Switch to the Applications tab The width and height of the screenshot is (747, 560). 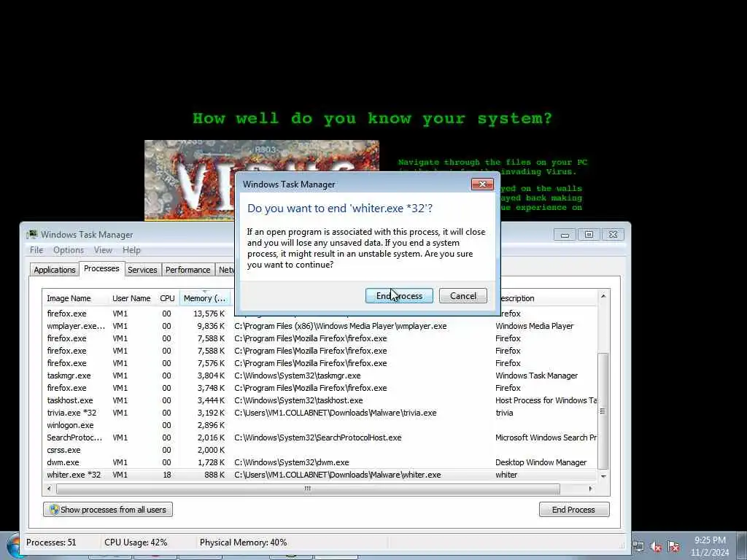[54, 270]
